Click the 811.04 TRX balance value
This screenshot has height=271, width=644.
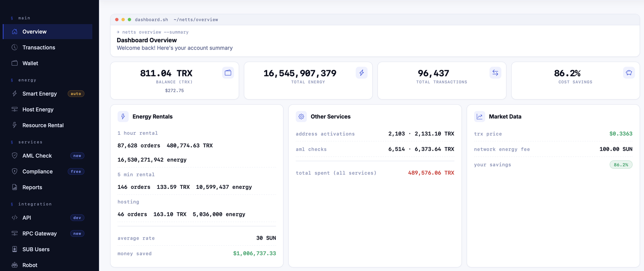(166, 73)
